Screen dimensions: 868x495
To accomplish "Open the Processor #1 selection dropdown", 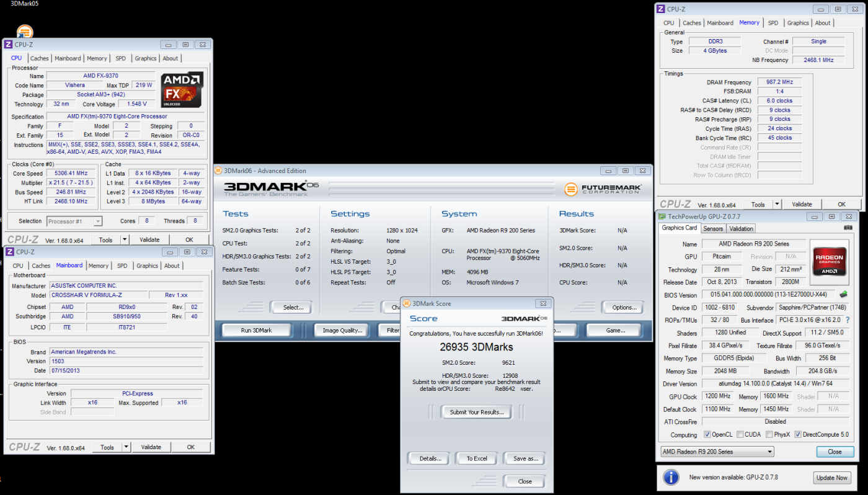I will (74, 221).
